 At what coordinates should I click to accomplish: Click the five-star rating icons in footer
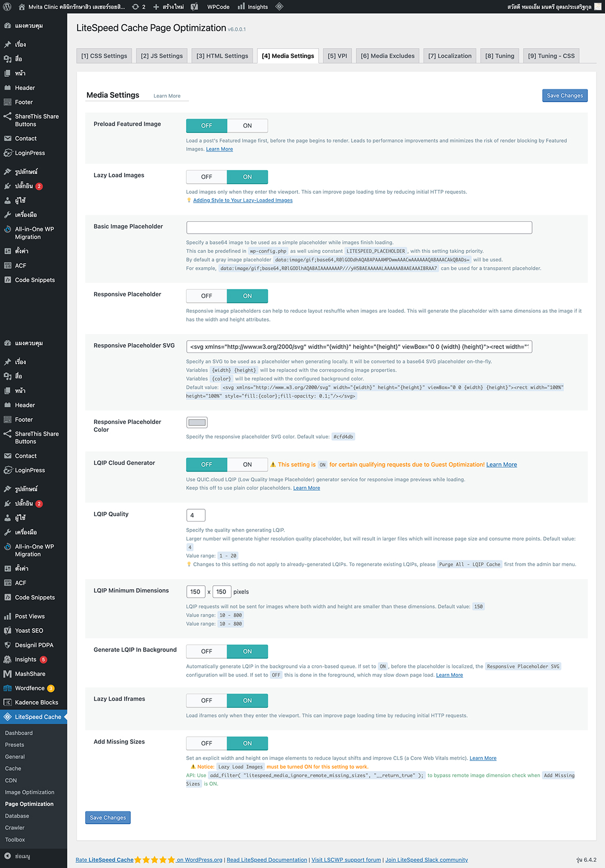pyautogui.click(x=155, y=860)
